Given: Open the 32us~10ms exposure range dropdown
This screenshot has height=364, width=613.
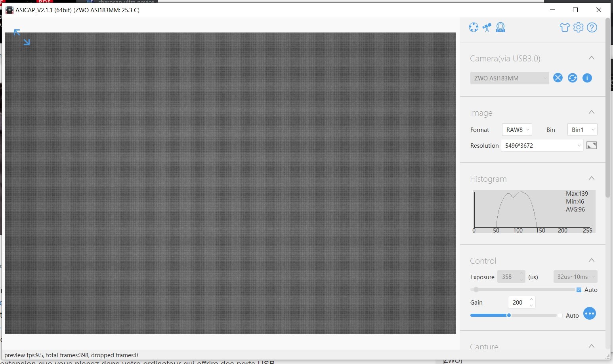Looking at the screenshot, I should pyautogui.click(x=575, y=277).
